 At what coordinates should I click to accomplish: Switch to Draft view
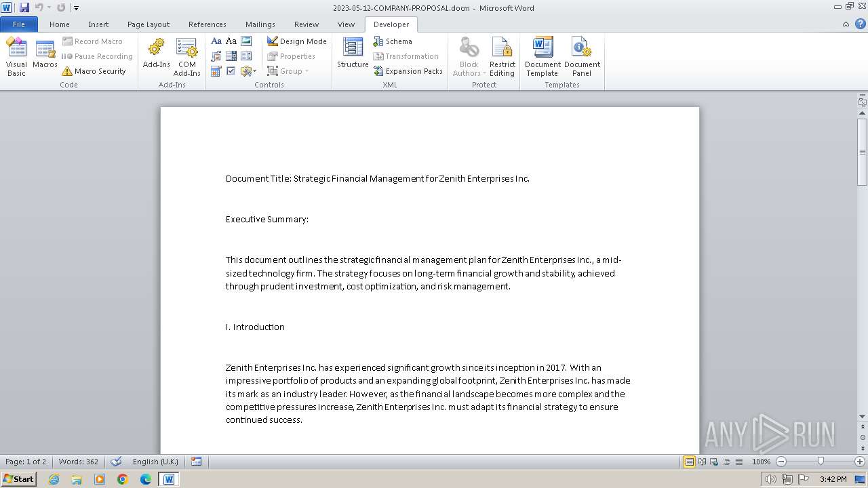tap(738, 462)
